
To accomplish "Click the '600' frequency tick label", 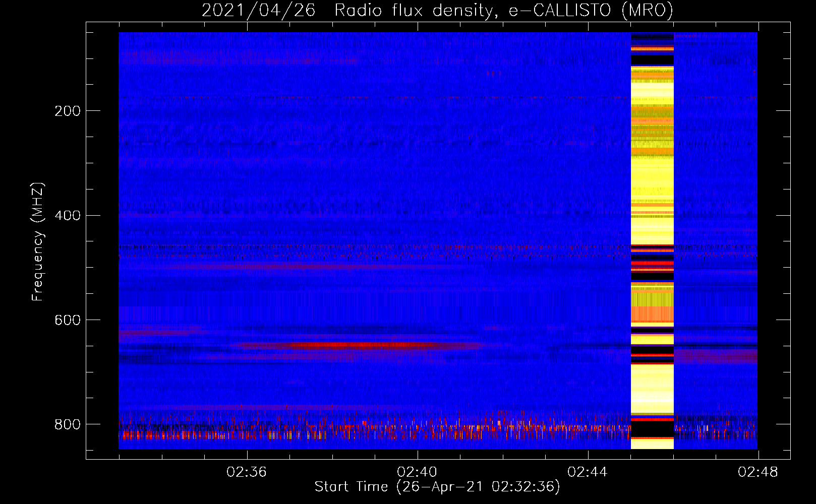I will pyautogui.click(x=68, y=321).
